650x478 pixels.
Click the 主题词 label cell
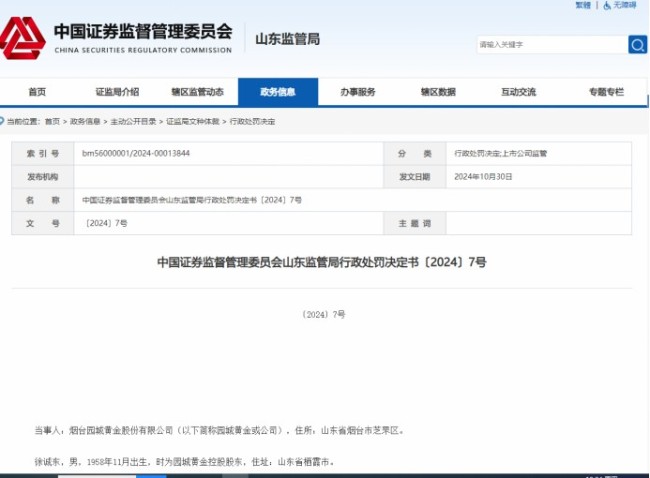[415, 223]
